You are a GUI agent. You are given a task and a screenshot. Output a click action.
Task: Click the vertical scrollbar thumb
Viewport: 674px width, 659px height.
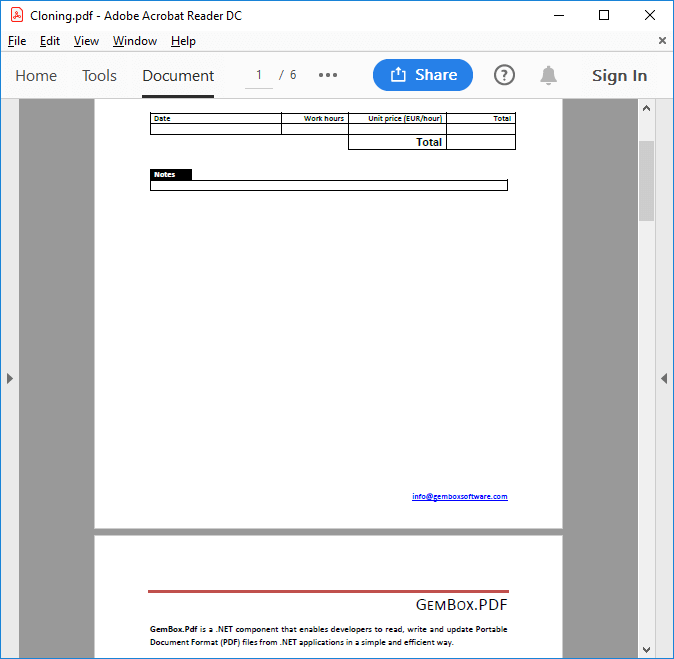646,180
